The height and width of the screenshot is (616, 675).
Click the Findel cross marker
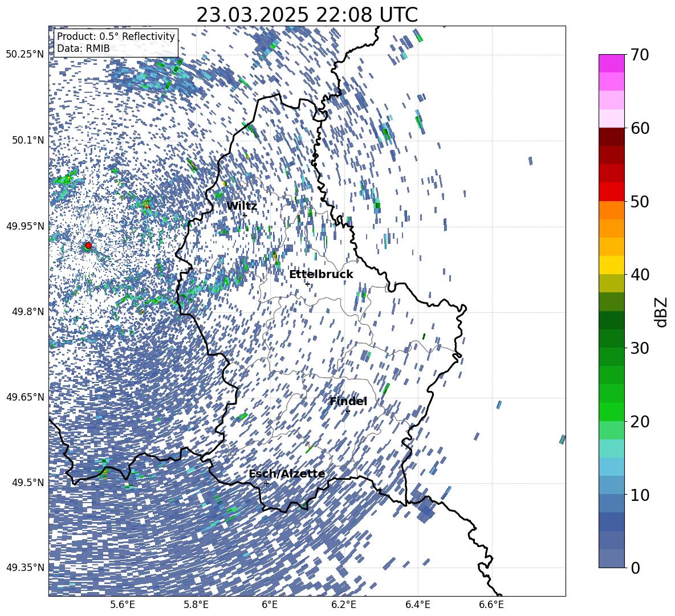coord(348,411)
